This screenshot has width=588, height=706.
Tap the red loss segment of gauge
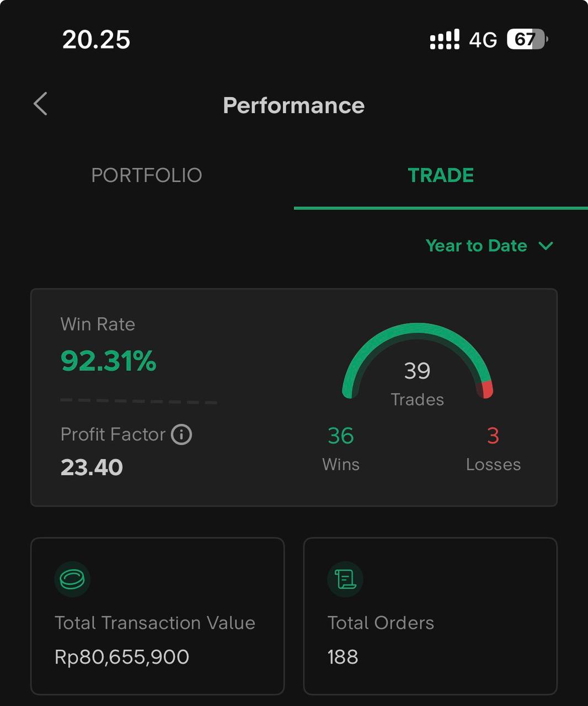coord(486,389)
